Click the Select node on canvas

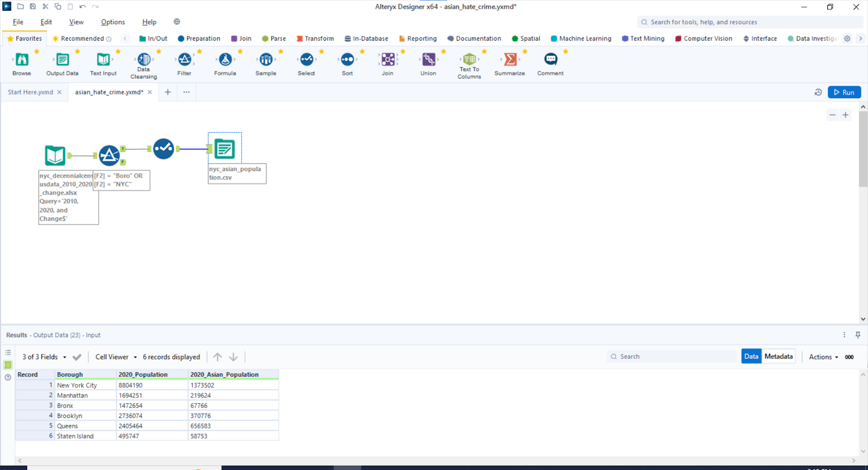[163, 149]
